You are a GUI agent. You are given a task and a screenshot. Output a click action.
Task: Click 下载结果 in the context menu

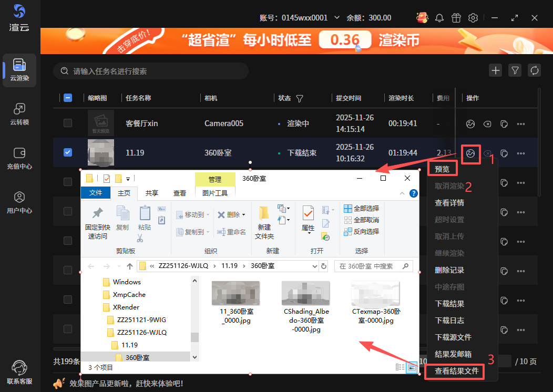coord(449,304)
